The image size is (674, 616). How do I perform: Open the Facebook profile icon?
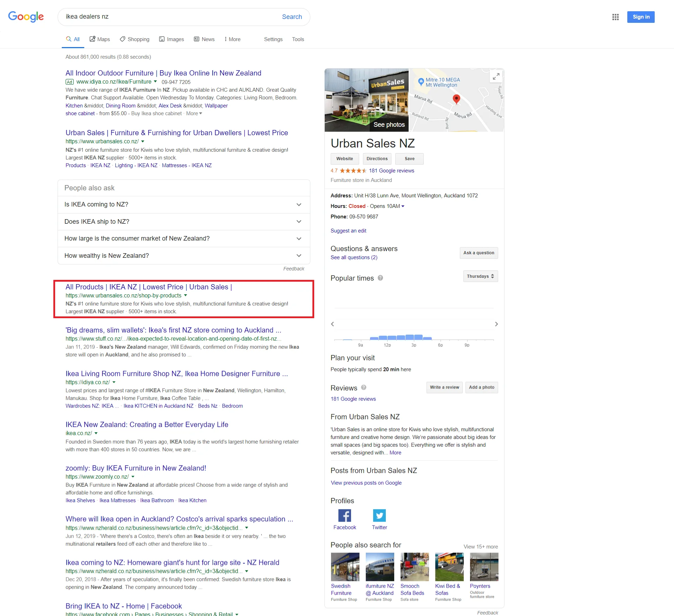coord(344,515)
